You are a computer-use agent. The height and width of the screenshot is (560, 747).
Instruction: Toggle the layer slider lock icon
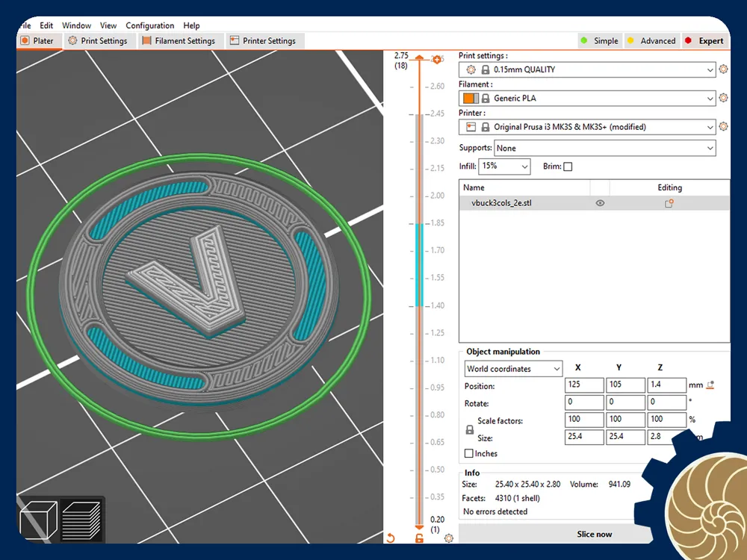pyautogui.click(x=419, y=538)
